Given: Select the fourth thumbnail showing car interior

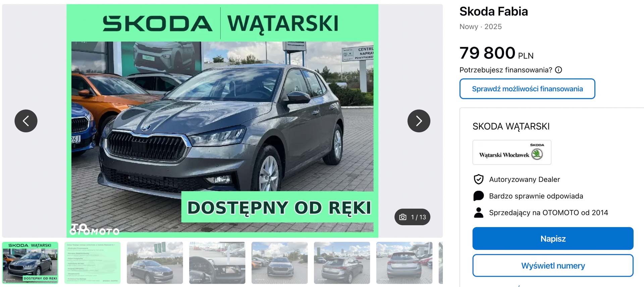Looking at the screenshot, I should click(217, 263).
